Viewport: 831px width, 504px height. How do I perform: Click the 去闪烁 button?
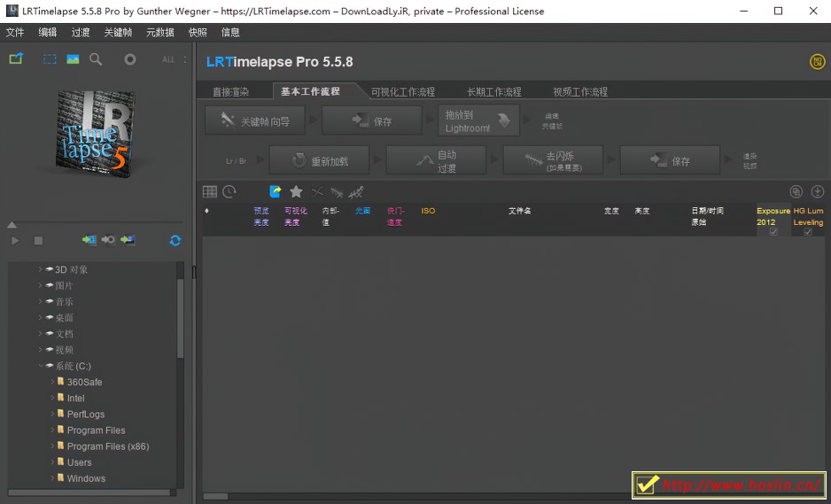click(554, 161)
